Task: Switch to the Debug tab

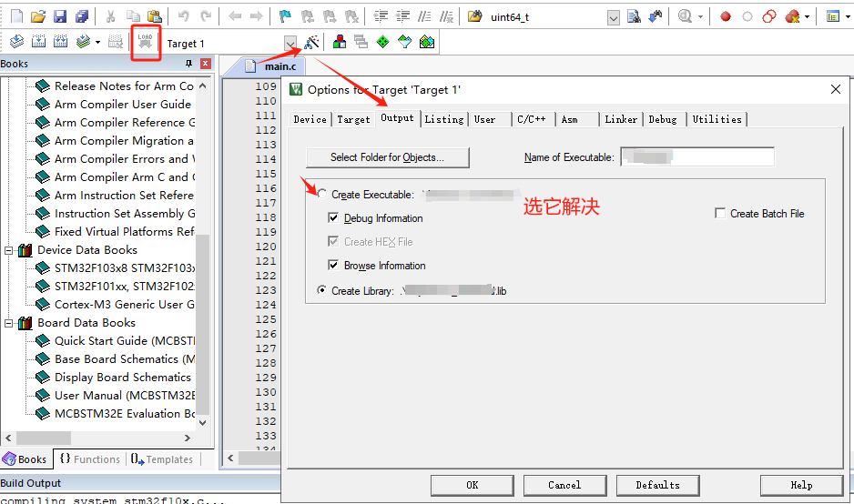Action: [663, 119]
